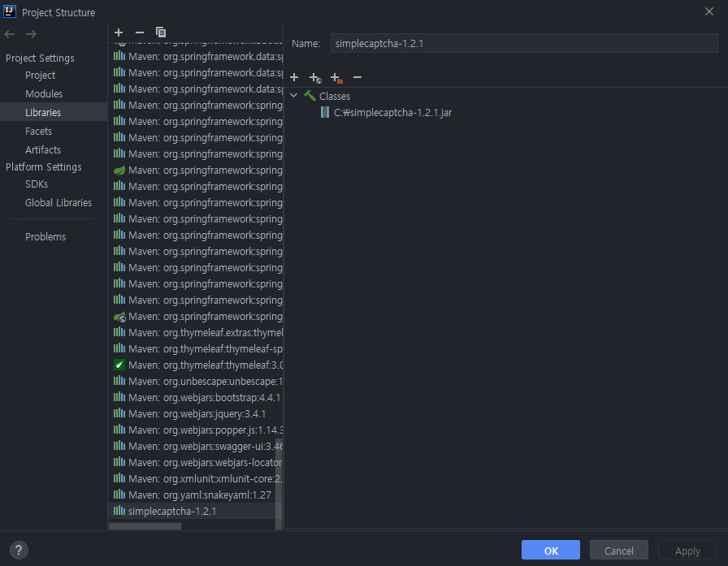Confirm with the OK button
Viewport: 728px width, 566px height.
click(551, 551)
